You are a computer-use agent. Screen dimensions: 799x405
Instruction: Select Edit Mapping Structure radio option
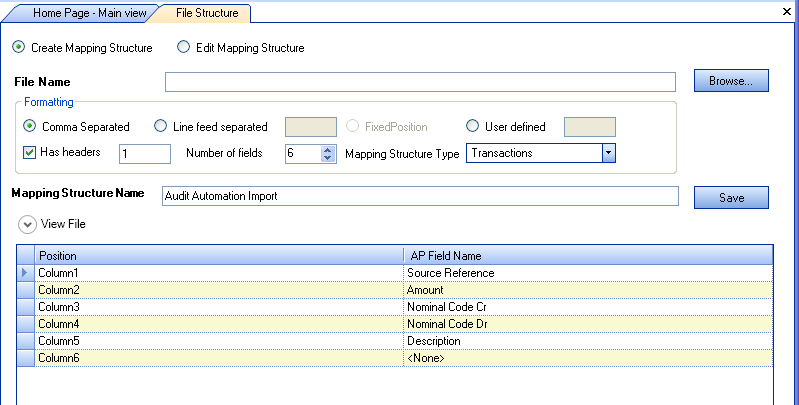[x=183, y=47]
